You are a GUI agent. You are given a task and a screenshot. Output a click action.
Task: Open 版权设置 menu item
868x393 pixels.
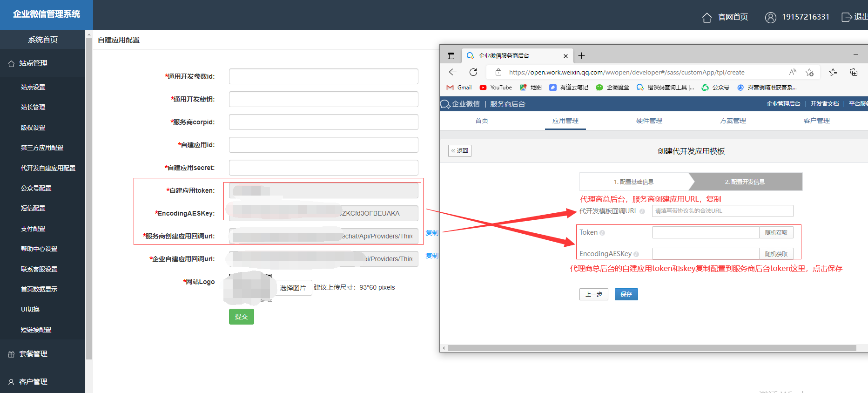pyautogui.click(x=33, y=128)
